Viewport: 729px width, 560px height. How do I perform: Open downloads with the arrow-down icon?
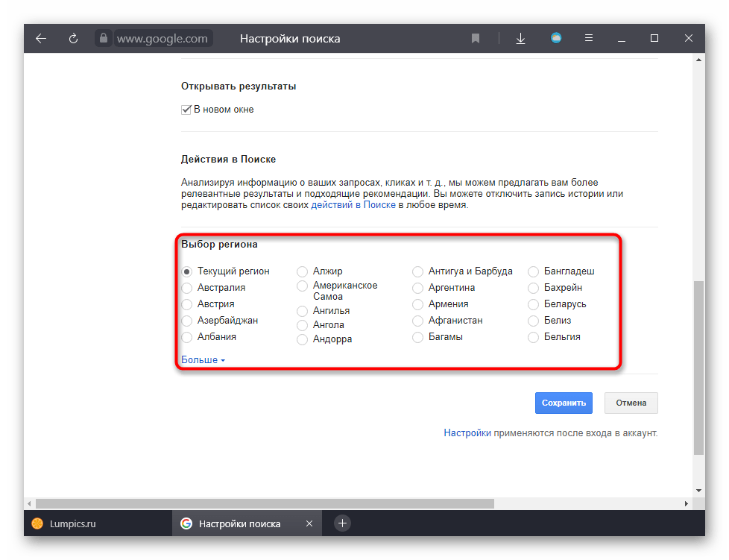point(521,38)
